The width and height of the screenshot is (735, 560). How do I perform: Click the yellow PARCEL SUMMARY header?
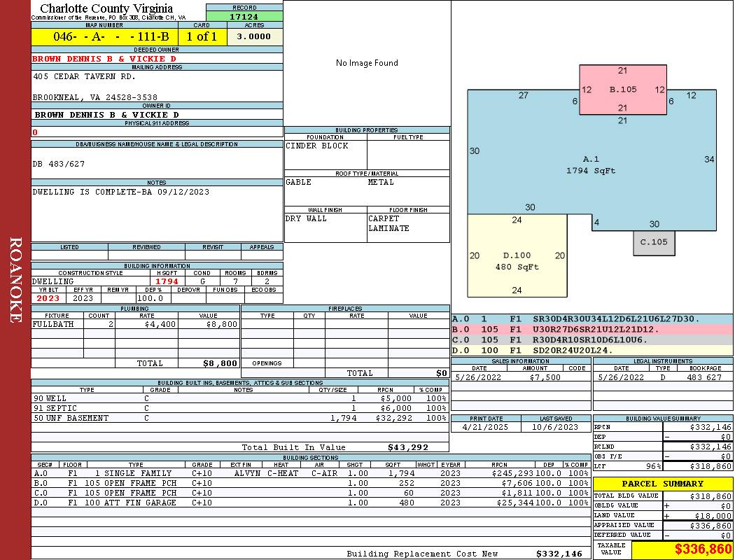[x=662, y=484]
